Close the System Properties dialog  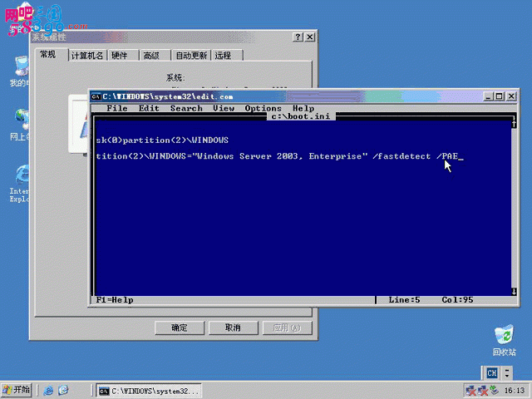pos(310,37)
